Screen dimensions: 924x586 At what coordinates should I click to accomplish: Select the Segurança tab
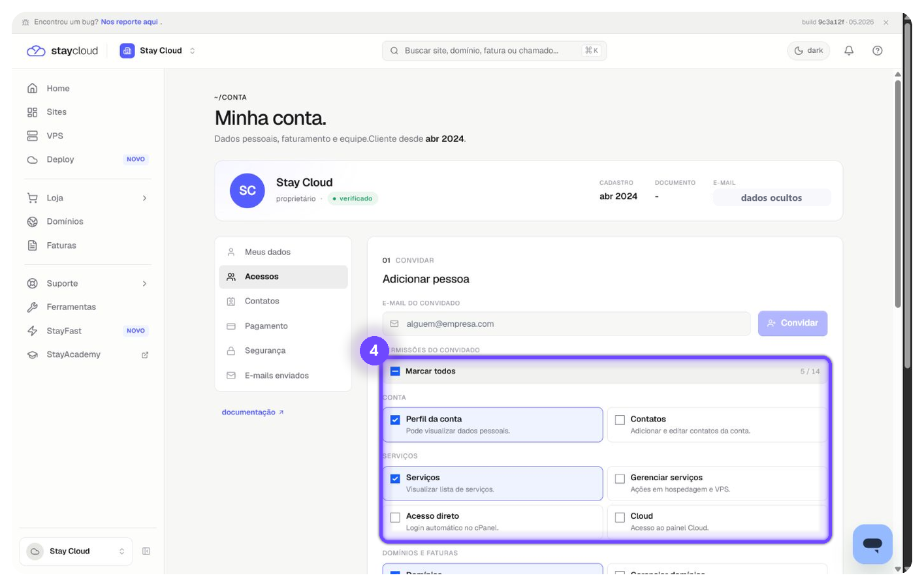tap(283, 351)
